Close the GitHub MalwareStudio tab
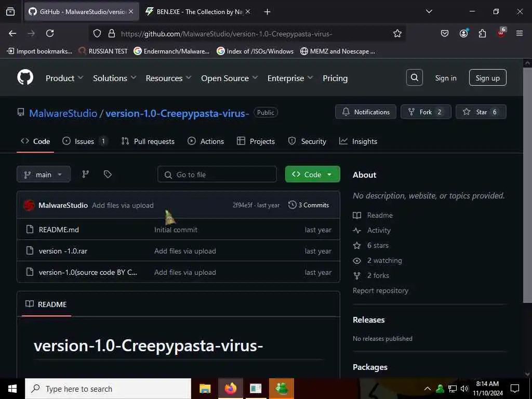This screenshot has width=532, height=399. coord(131,11)
